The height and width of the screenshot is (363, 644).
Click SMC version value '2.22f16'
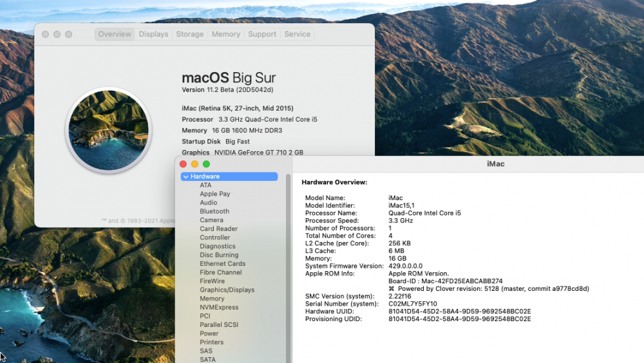(400, 296)
